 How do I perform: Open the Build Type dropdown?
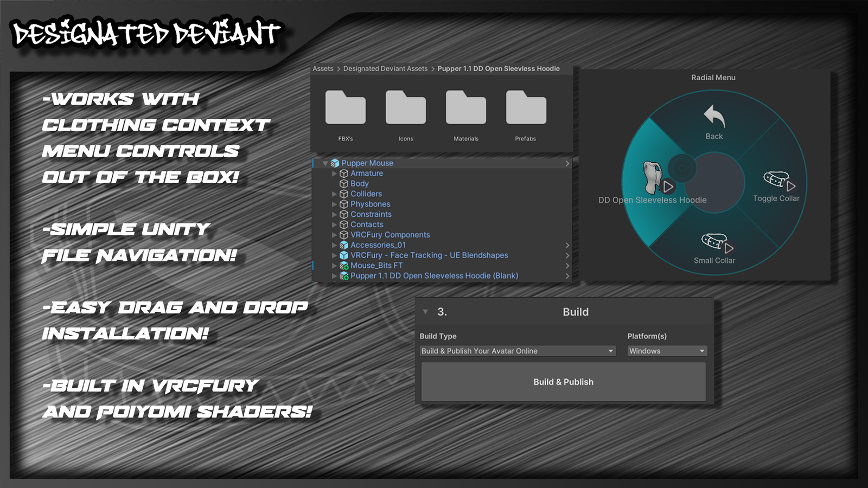pyautogui.click(x=518, y=351)
